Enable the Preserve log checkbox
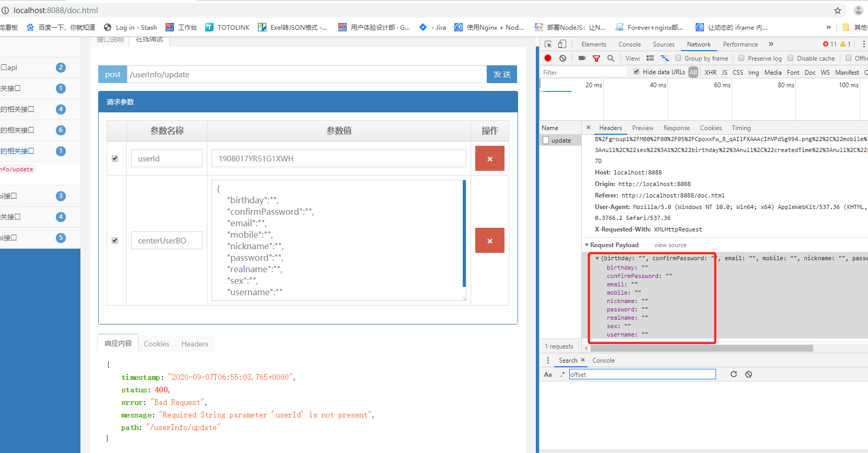Image resolution: width=868 pixels, height=453 pixels. [741, 58]
